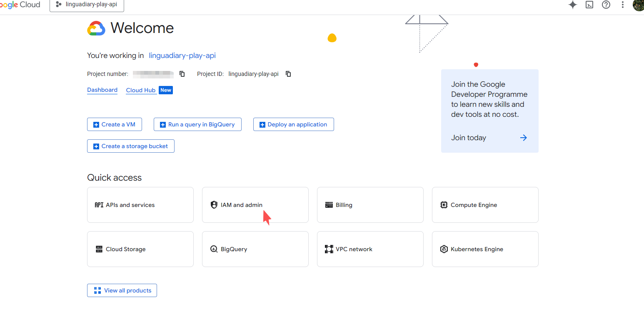Image resolution: width=644 pixels, height=310 pixels.
Task: Click the Join today arrow
Action: pyautogui.click(x=523, y=138)
